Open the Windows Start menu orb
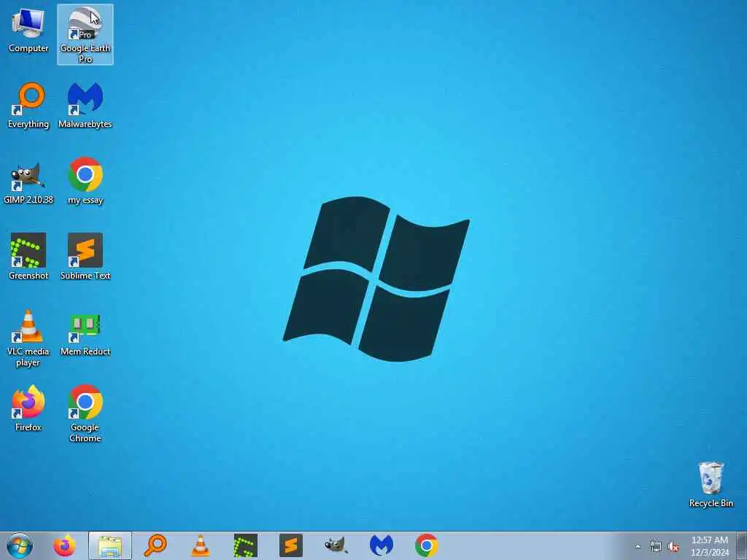This screenshot has width=747, height=560. point(20,545)
